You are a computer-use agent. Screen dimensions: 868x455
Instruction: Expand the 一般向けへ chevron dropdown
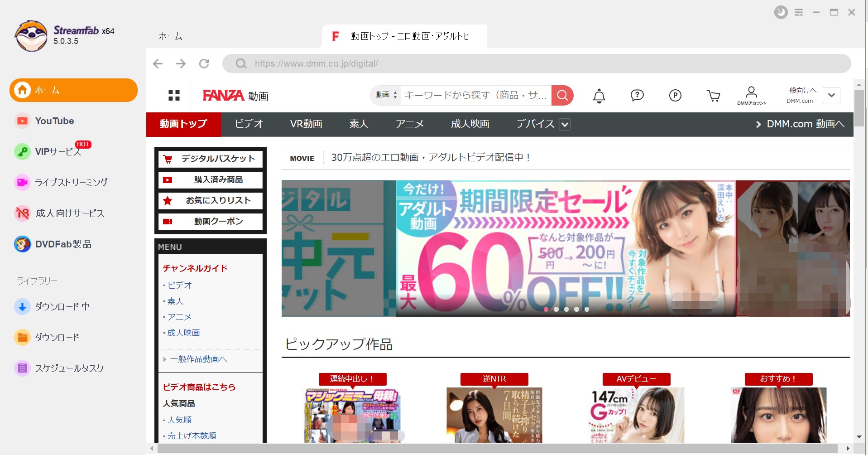point(831,95)
